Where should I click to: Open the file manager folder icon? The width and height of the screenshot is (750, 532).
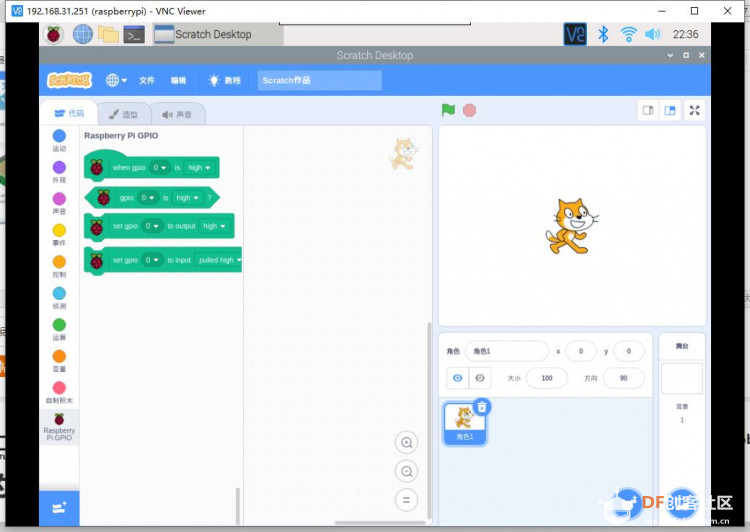tap(108, 34)
